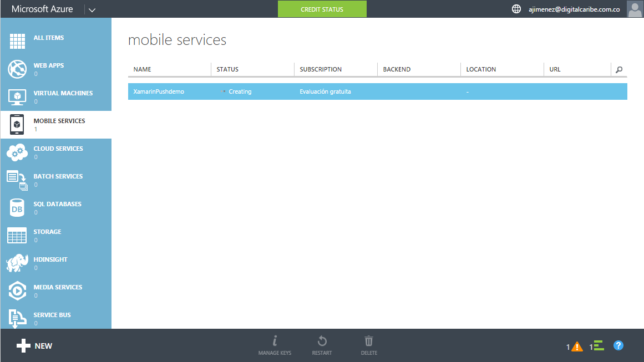
Task: Select the MOBILE SERVICES tab
Action: coord(56,125)
